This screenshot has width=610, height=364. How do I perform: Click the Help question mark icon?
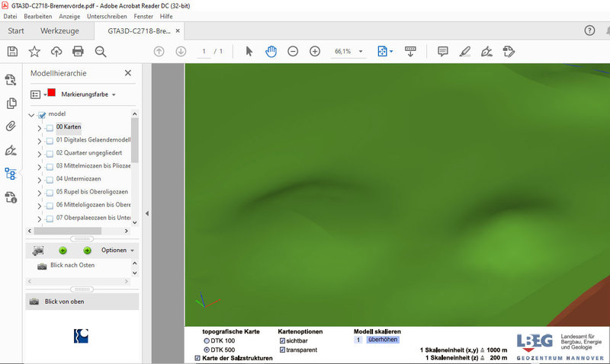pos(589,30)
